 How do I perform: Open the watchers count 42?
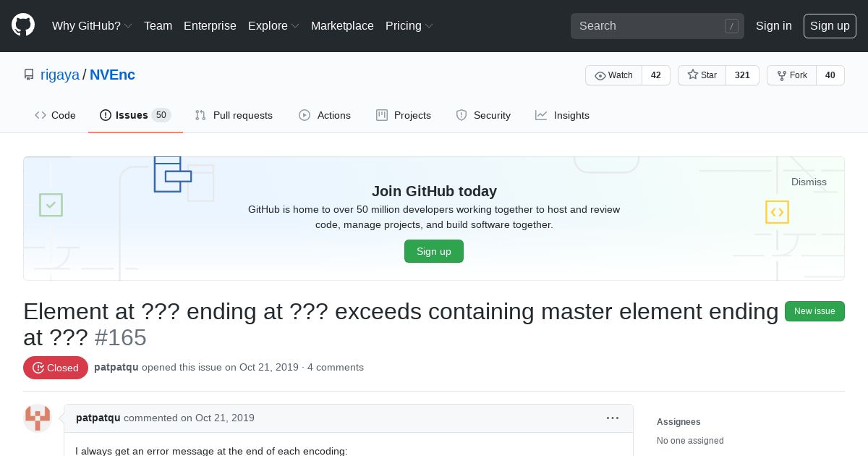(656, 75)
